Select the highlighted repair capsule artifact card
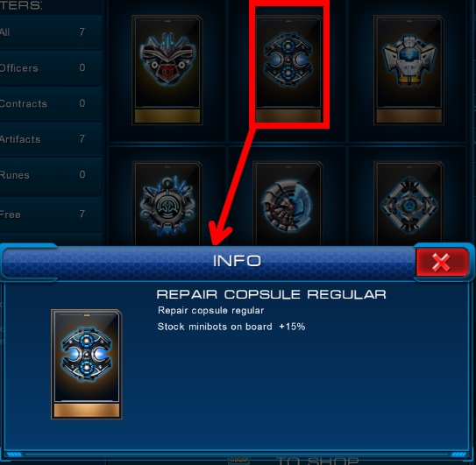Image resolution: width=476 pixels, height=465 pixels. coord(288,70)
